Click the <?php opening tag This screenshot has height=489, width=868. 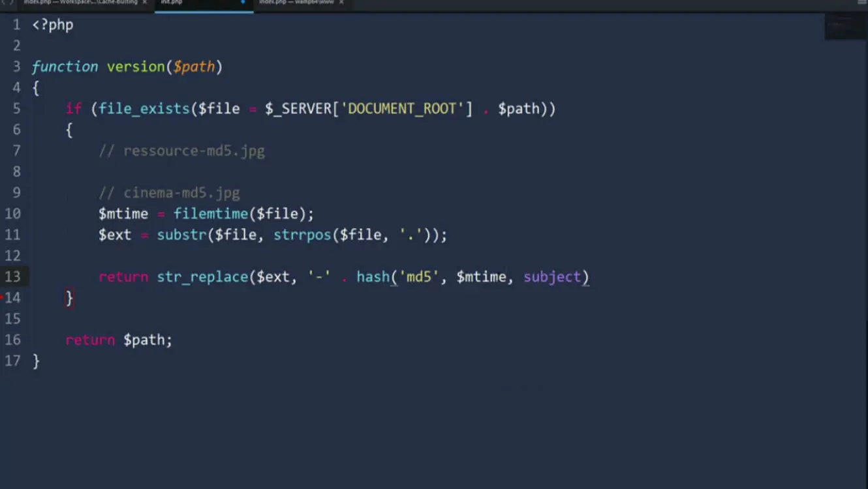click(x=53, y=25)
